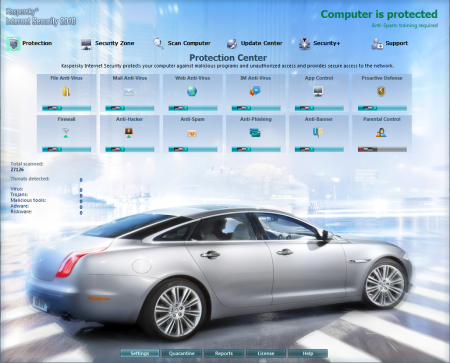Click the Web Anti-Virus globe icon
450x363 pixels.
tap(192, 91)
